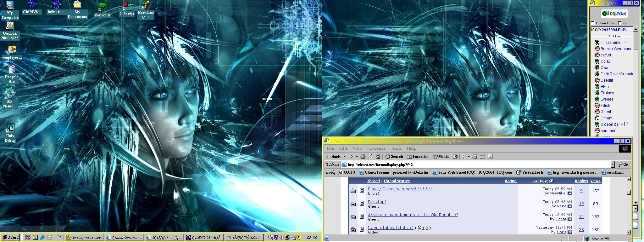Open the Unix Debug desktop icon
Screen dimensions: 644x242
[x=10, y=133]
